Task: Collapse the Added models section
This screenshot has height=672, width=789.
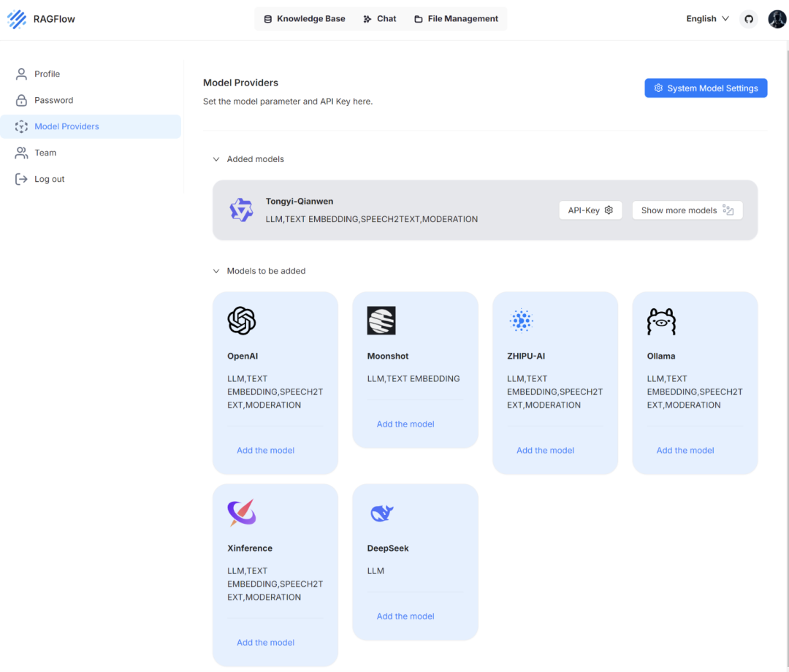Action: tap(216, 159)
